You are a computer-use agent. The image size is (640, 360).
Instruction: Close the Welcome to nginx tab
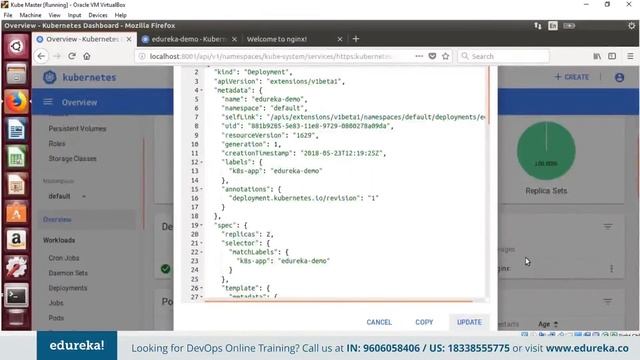[x=340, y=39]
